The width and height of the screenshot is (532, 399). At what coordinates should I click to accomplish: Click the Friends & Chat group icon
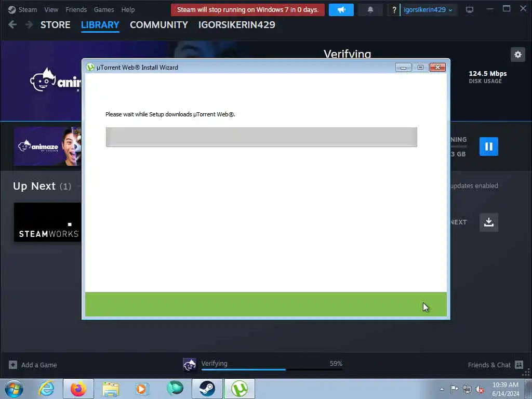point(519,365)
